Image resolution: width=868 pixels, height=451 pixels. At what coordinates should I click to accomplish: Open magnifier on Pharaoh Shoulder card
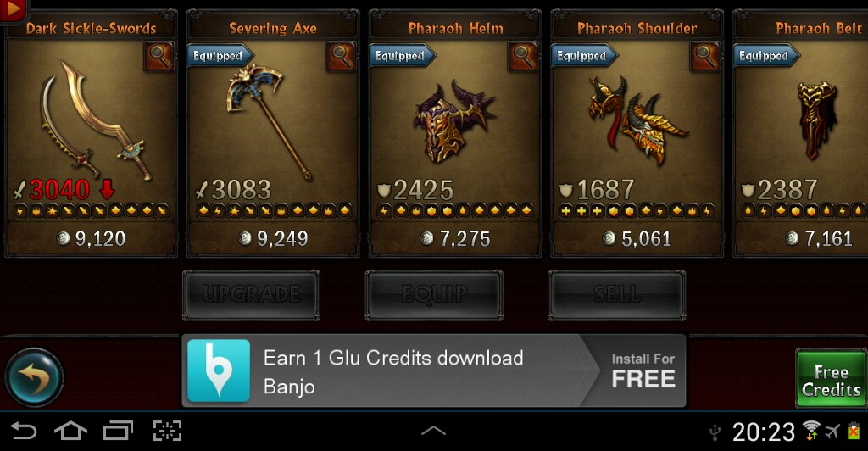click(x=705, y=57)
